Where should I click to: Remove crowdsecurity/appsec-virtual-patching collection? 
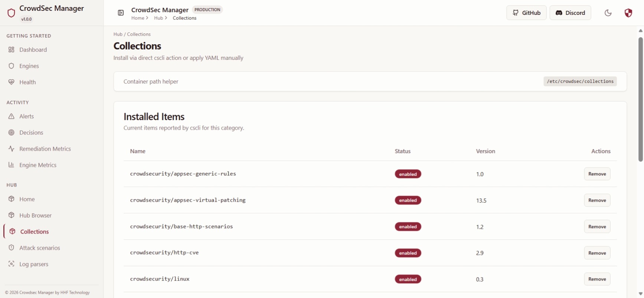click(597, 200)
